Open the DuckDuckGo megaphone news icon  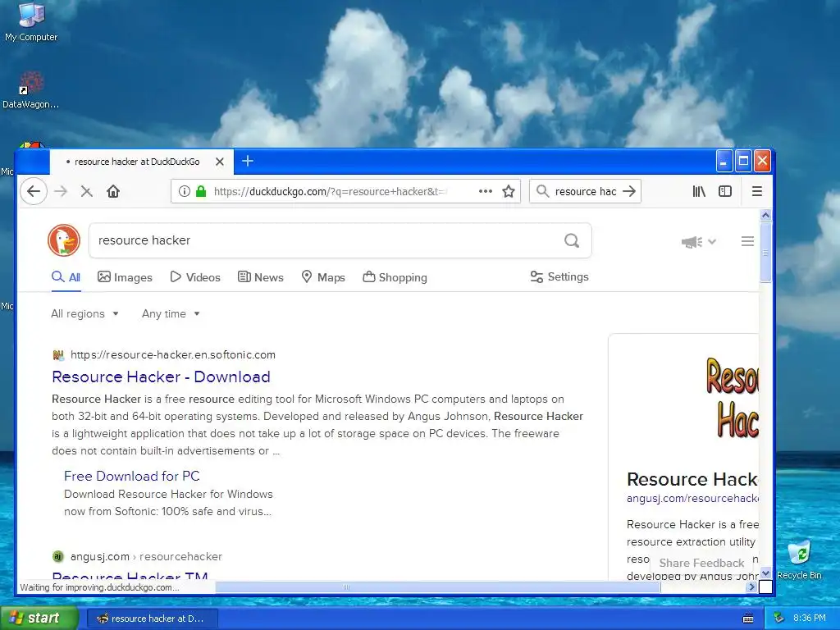pyautogui.click(x=692, y=242)
